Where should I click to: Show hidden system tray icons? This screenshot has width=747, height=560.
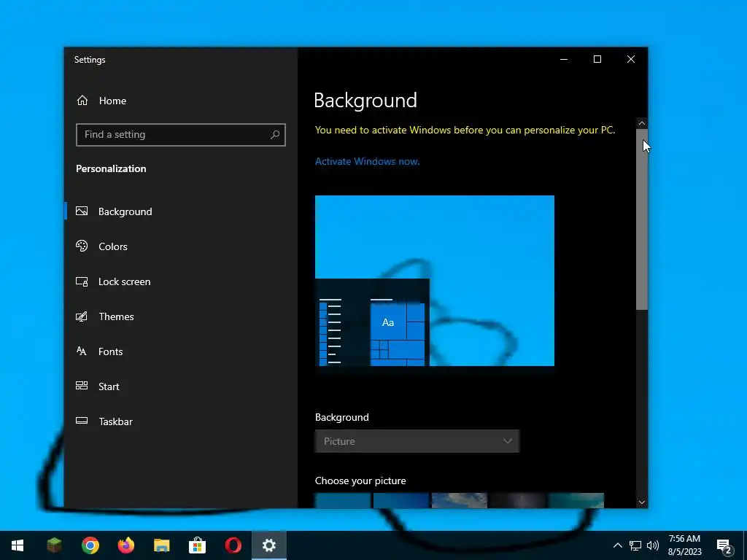[617, 545]
